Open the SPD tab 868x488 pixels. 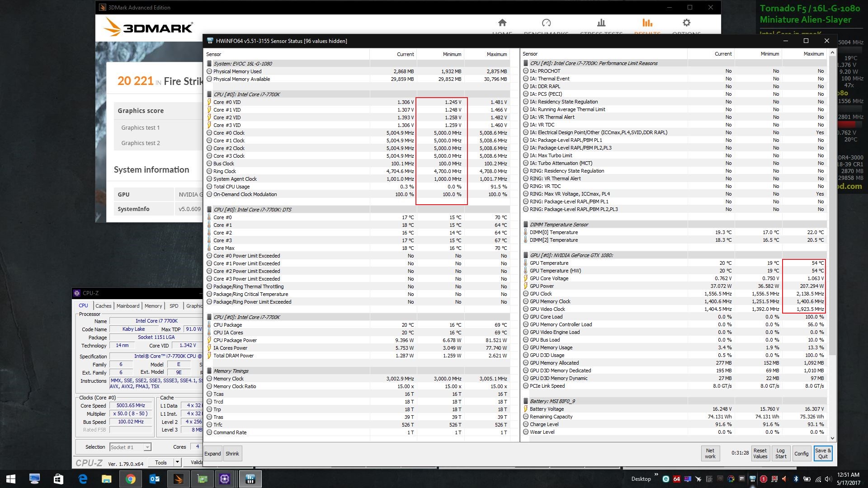(x=174, y=306)
